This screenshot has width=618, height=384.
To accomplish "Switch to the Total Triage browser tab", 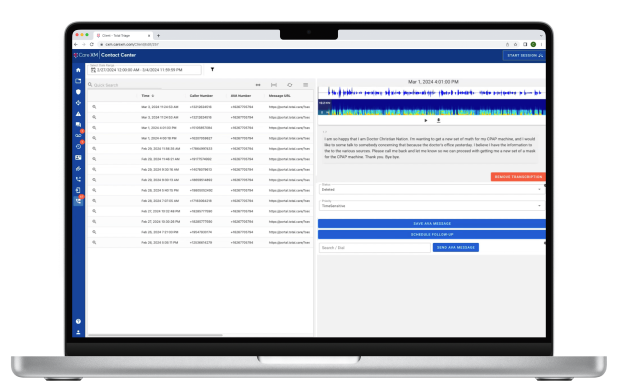I will [123, 35].
